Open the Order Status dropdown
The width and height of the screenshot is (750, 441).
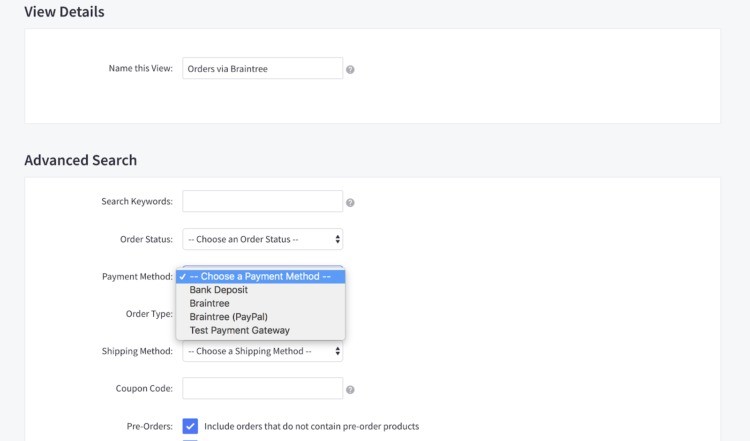point(263,240)
